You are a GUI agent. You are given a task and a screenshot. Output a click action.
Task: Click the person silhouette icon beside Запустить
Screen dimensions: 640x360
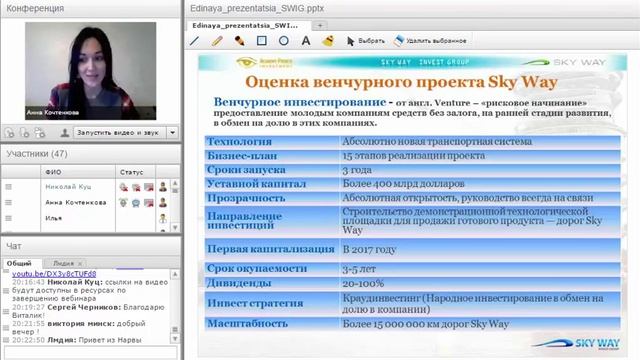tap(64, 133)
